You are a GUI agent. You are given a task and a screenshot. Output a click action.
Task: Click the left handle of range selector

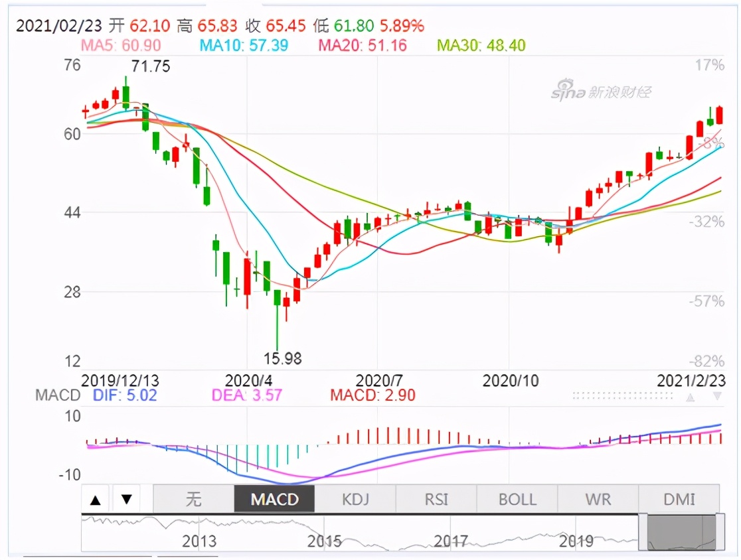click(643, 532)
